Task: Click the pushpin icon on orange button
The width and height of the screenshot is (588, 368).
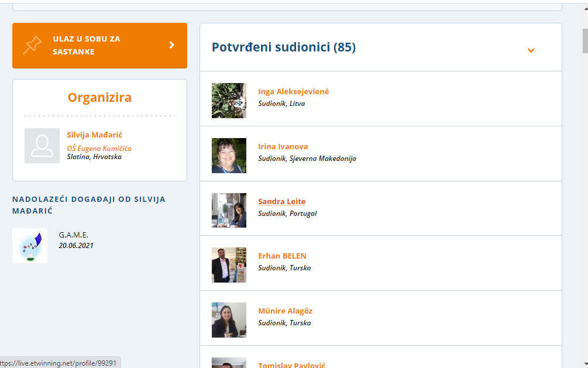Action: click(33, 45)
